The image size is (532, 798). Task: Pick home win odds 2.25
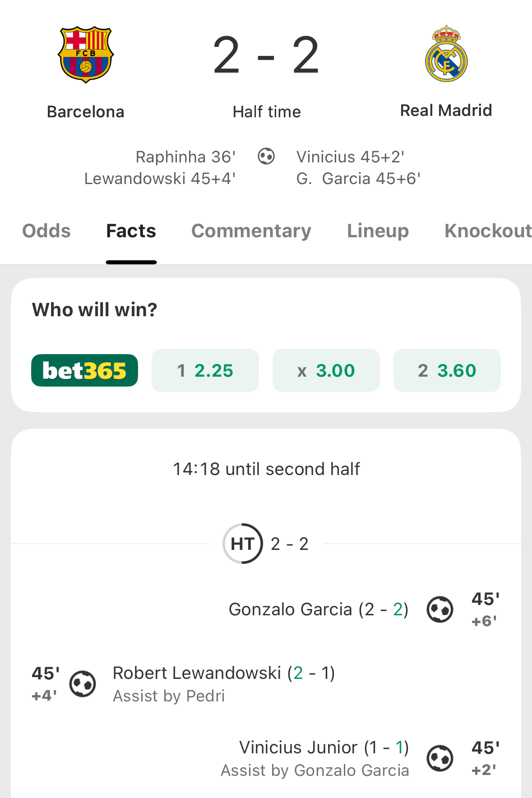pyautogui.click(x=205, y=370)
